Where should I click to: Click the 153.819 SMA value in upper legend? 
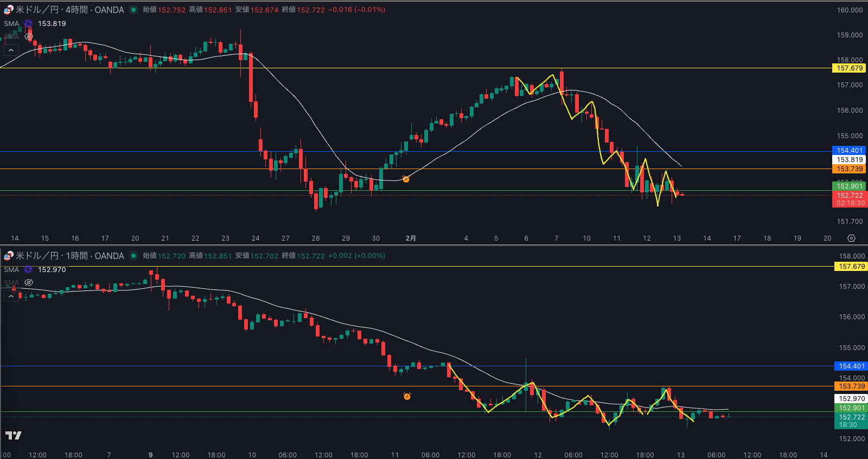click(52, 24)
